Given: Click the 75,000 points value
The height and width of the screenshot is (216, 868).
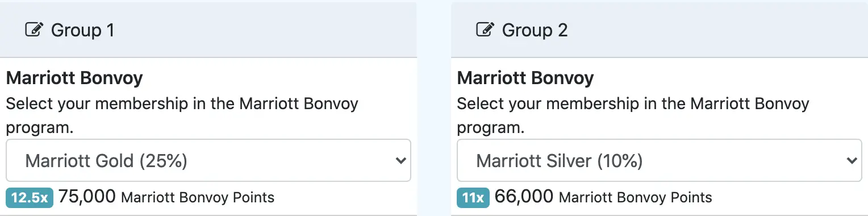Looking at the screenshot, I should tap(87, 197).
